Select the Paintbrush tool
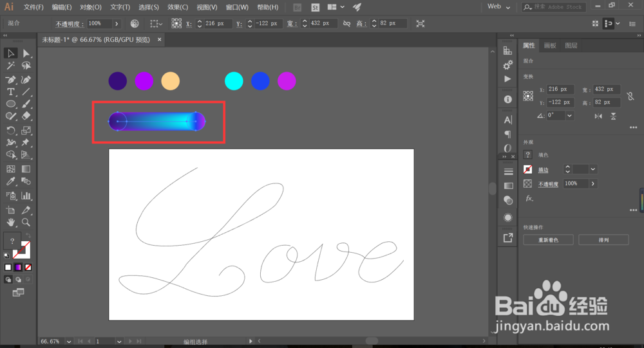The image size is (644, 348). point(26,104)
